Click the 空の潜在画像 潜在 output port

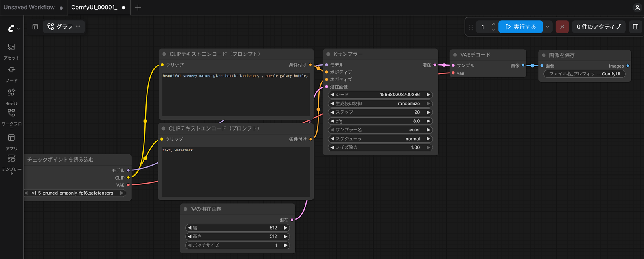coord(292,220)
